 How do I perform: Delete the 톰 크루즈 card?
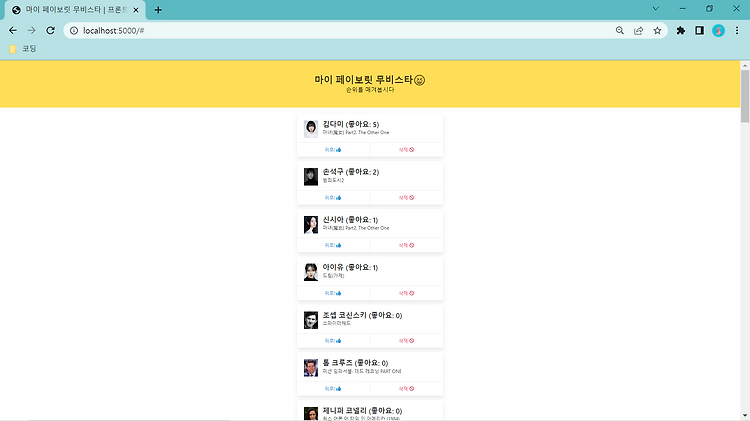click(x=407, y=388)
